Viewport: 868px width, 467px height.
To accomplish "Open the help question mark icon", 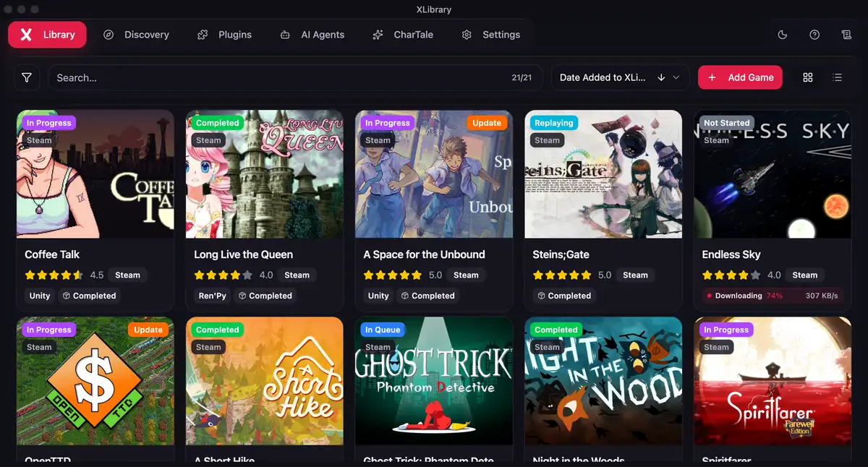I will (814, 35).
